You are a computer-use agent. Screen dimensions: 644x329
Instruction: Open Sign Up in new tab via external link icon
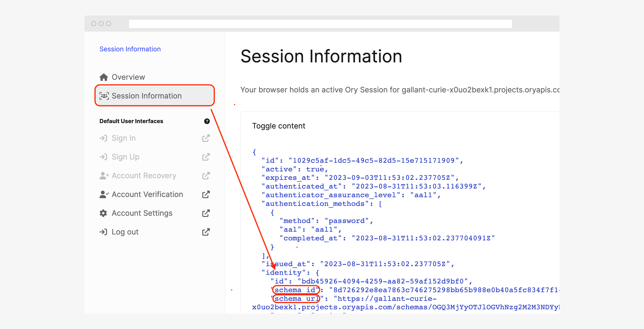click(206, 157)
